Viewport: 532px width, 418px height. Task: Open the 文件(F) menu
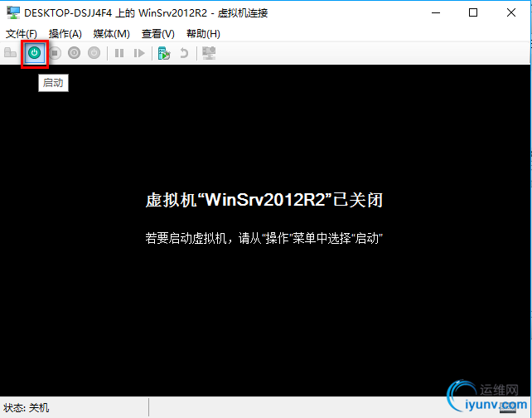pos(22,34)
